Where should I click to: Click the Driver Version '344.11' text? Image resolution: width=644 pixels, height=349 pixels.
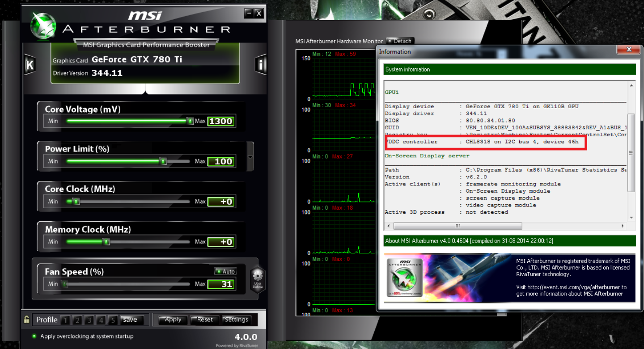(107, 73)
